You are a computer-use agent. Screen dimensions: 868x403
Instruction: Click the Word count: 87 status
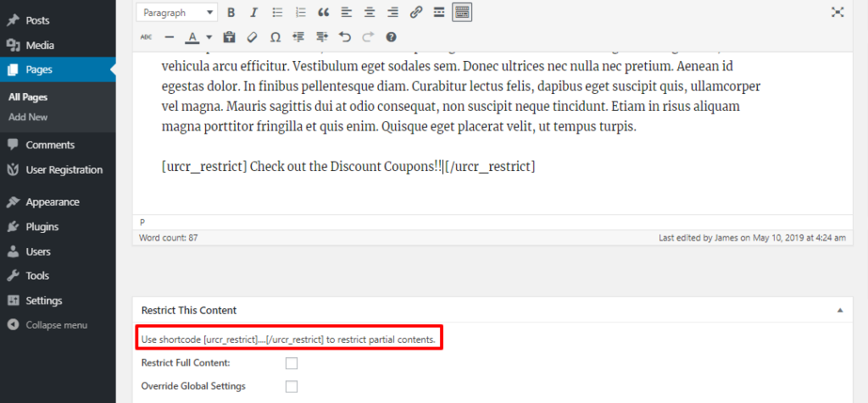click(169, 238)
